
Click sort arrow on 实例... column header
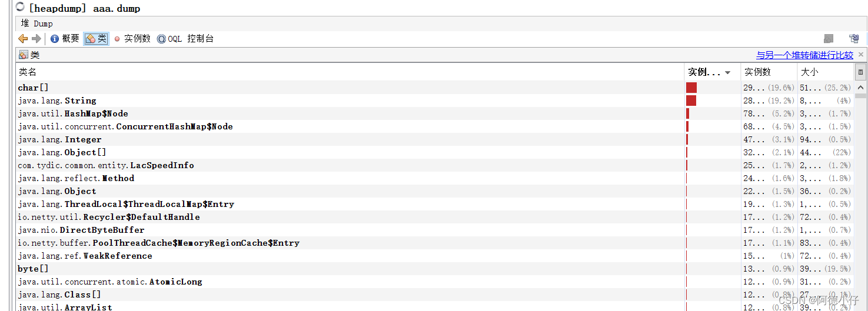tap(728, 72)
